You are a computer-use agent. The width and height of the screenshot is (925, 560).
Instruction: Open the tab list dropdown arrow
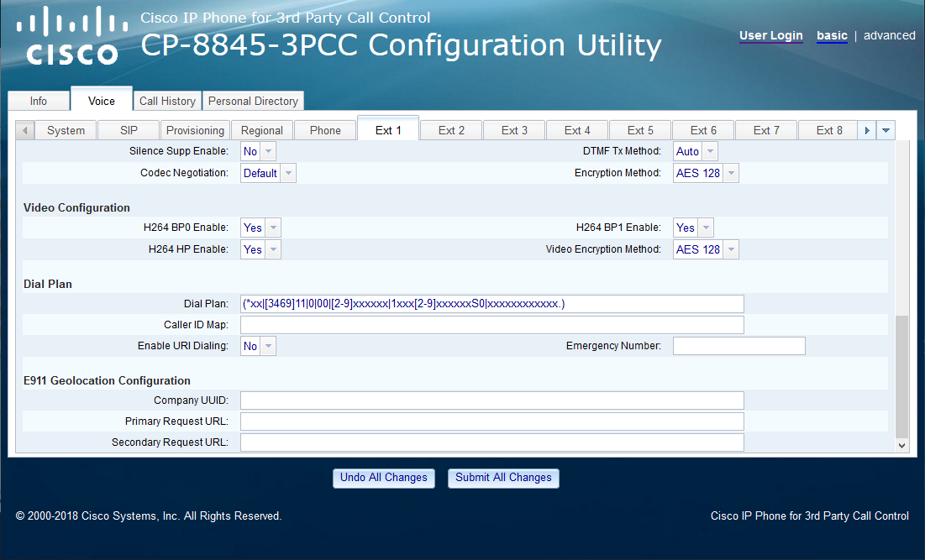pyautogui.click(x=886, y=130)
